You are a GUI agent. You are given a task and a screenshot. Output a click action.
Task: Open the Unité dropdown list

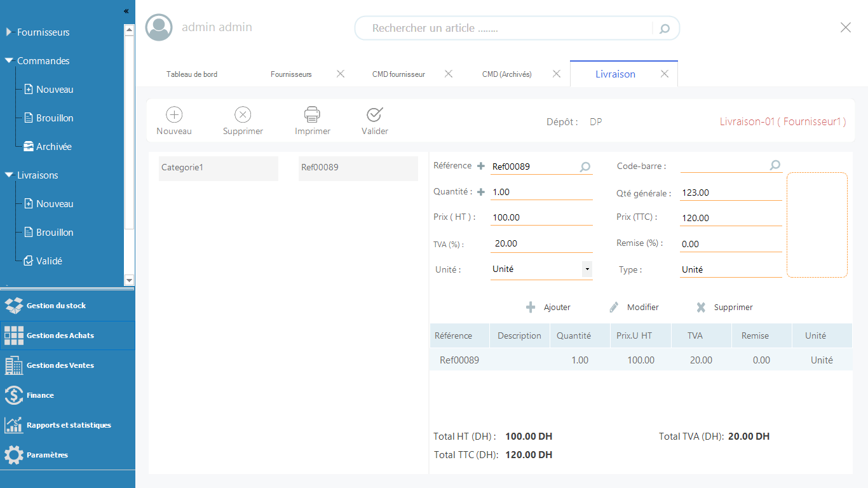point(587,269)
